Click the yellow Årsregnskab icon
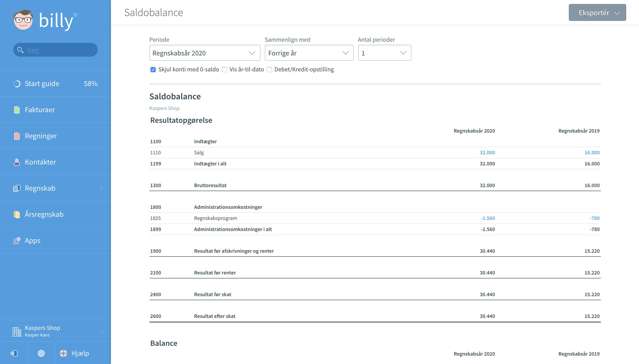This screenshot has height=364, width=639. (17, 215)
